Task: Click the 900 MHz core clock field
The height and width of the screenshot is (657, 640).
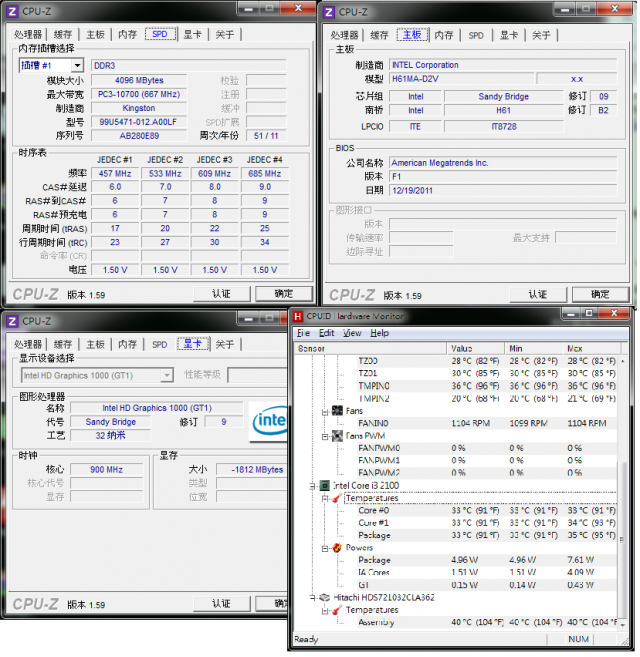Action: click(106, 470)
